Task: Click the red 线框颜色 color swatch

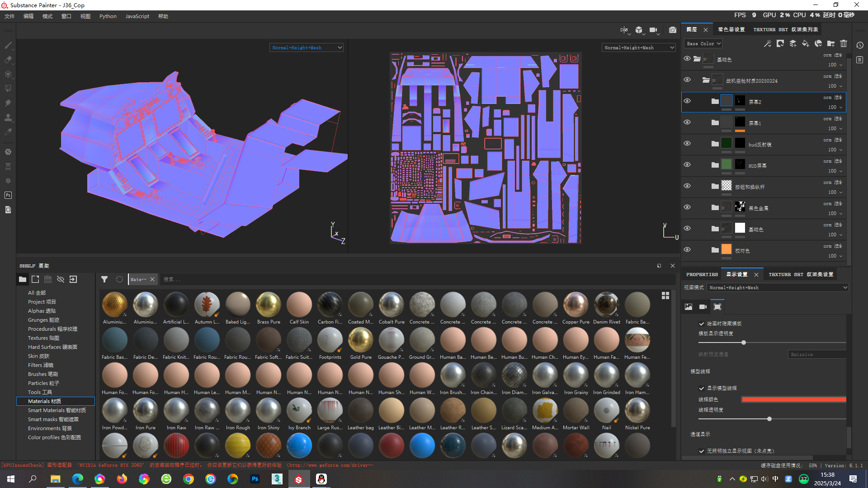Action: coord(794,399)
